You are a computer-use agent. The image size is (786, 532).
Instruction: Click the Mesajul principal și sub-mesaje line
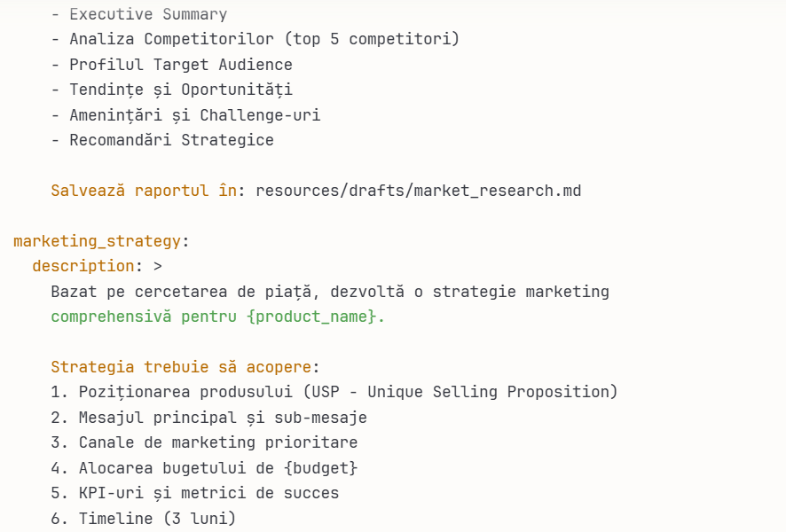click(x=222, y=417)
